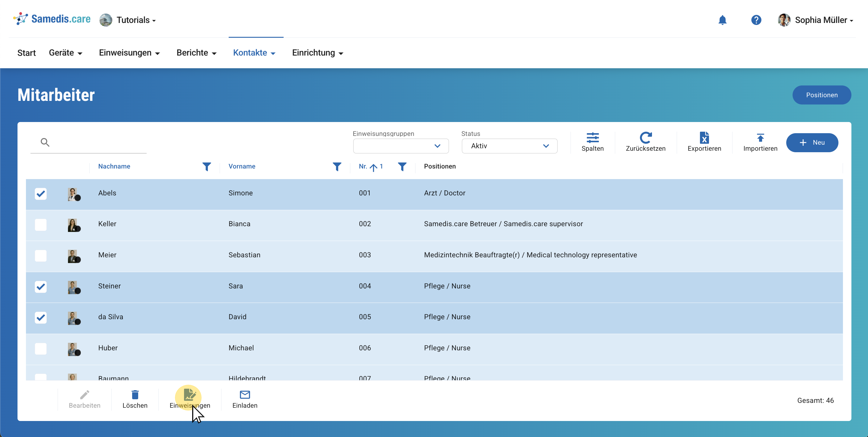This screenshot has height=437, width=868.
Task: Click the Löschen trash icon
Action: [x=135, y=395]
